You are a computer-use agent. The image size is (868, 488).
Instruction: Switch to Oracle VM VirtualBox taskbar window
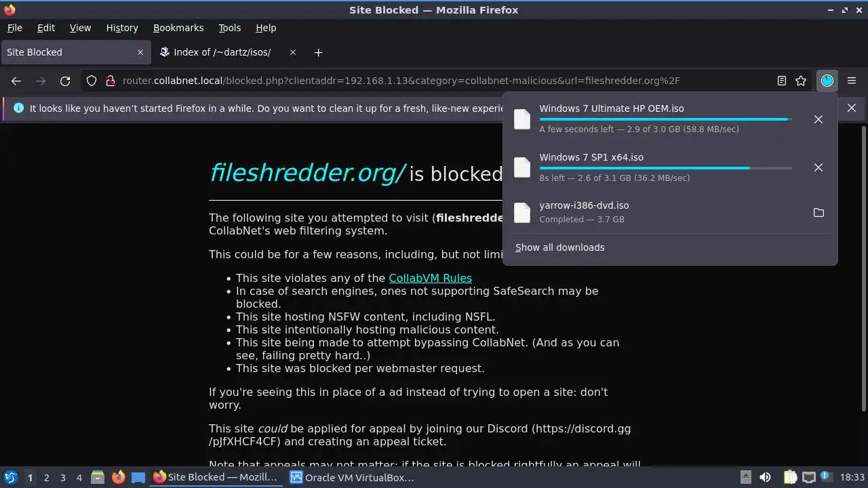[x=353, y=477]
